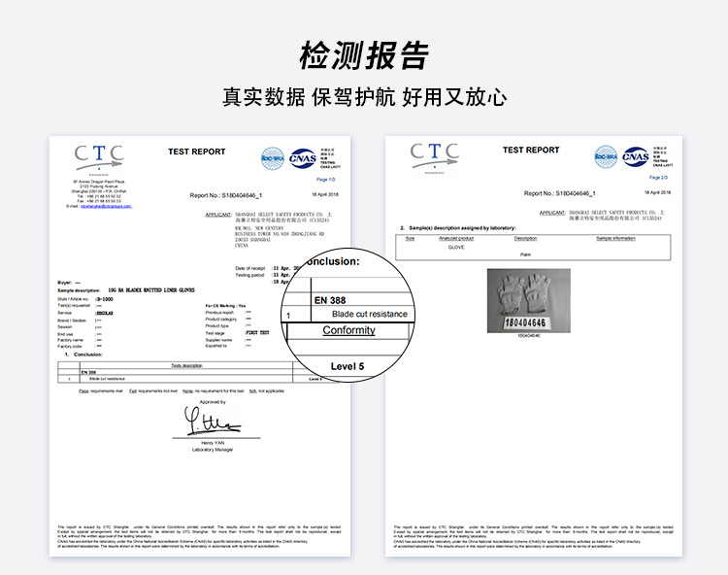Click the ilac-MRA logo on the right page
The image size is (728, 575).
pos(608,155)
